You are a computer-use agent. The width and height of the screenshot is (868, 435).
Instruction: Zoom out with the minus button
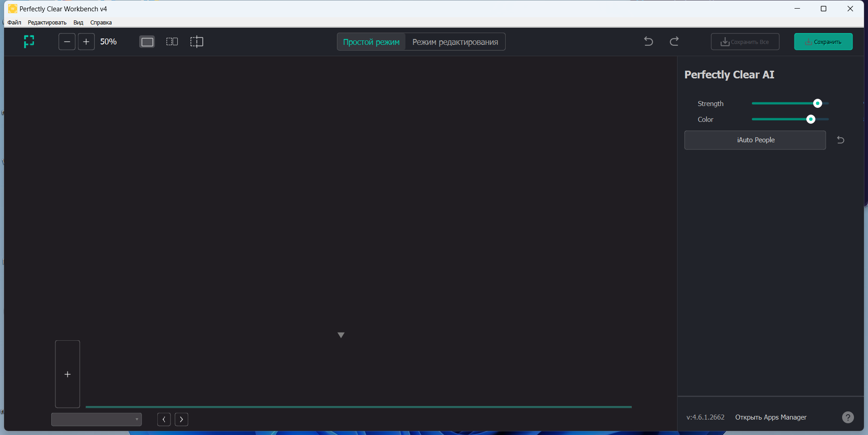67,42
